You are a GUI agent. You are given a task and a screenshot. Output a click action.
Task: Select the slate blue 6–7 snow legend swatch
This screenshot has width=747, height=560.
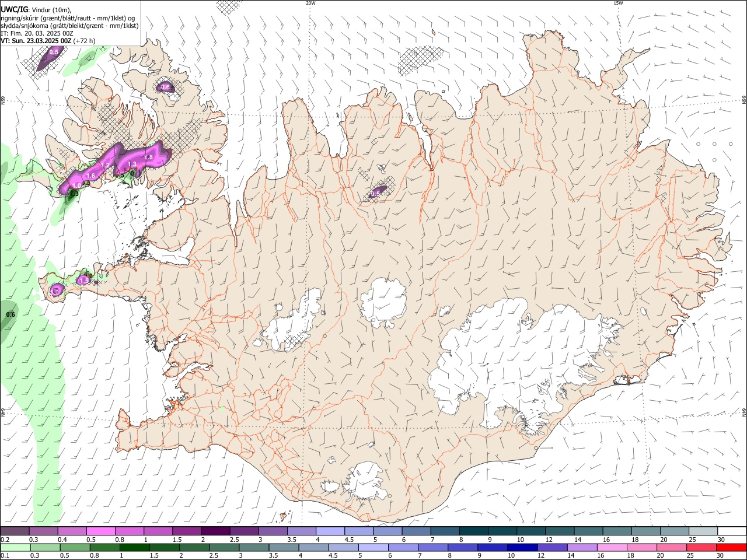416,531
